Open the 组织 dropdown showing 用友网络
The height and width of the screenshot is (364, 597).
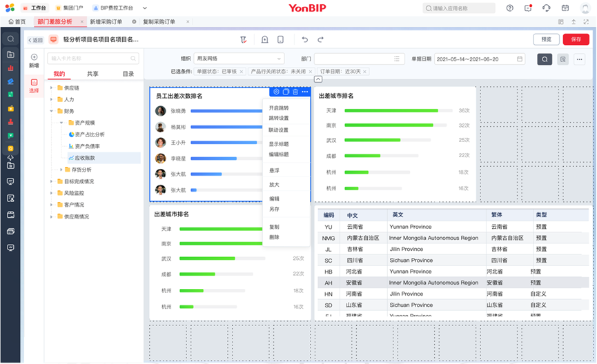point(239,59)
